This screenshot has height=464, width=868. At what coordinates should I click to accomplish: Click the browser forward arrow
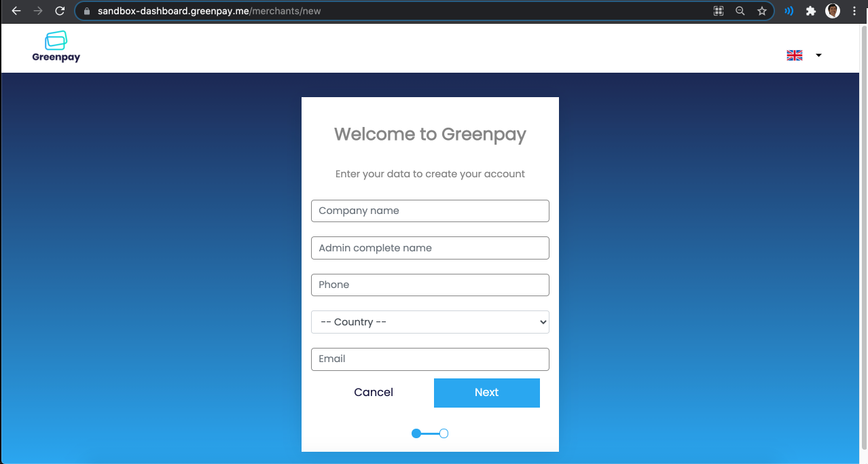click(38, 11)
